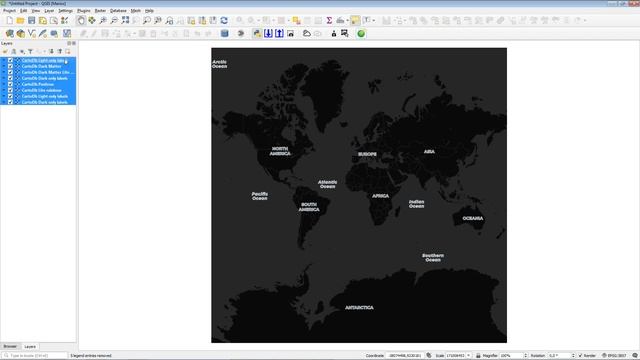Image resolution: width=640 pixels, height=360 pixels.
Task: Expand the CartoDb Lite rainbow layer row
Action: point(4,90)
